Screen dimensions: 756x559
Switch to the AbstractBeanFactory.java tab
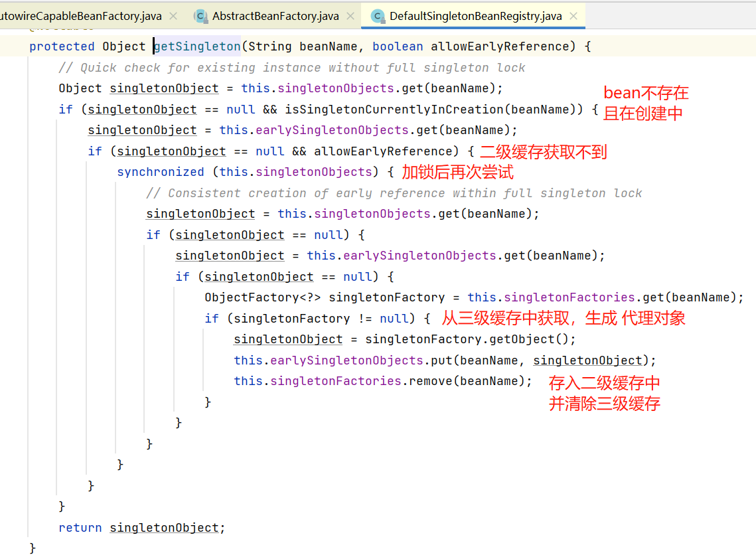[x=275, y=16]
